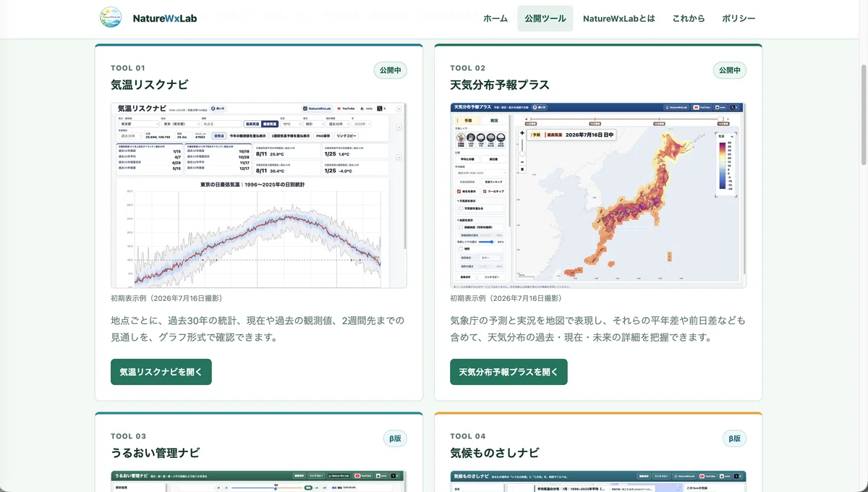Select the 公開ツール navigation tab
This screenshot has height=492, width=868.
pyautogui.click(x=545, y=19)
